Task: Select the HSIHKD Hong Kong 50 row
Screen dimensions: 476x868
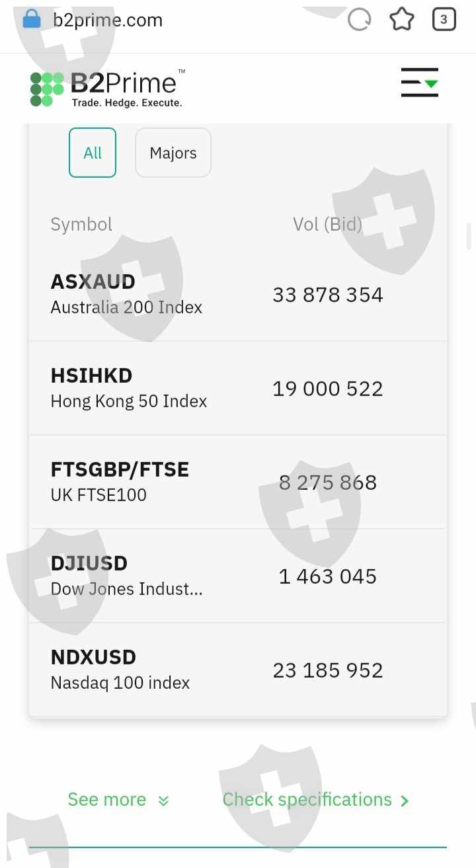Action: (x=238, y=388)
